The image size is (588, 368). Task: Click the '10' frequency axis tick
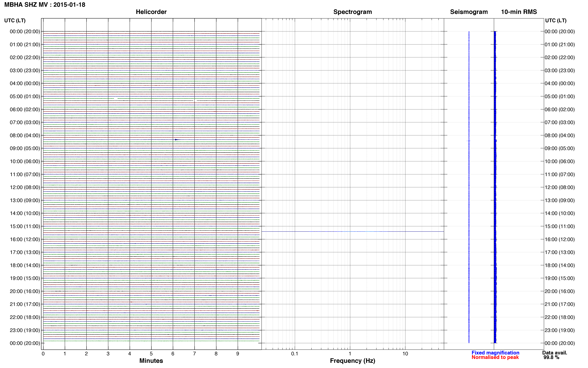pos(405,354)
